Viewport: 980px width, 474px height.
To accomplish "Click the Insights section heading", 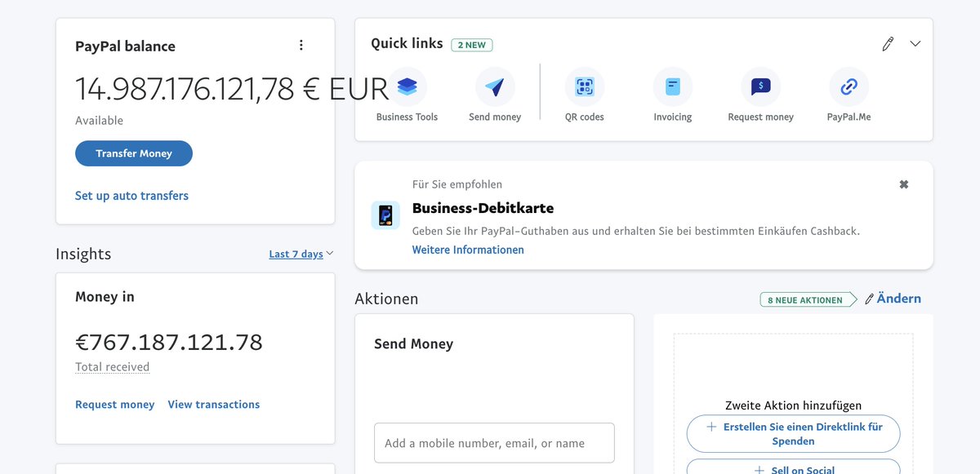I will point(83,254).
